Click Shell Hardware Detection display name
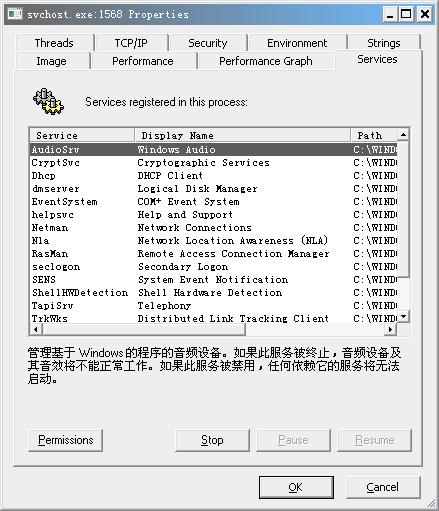This screenshot has width=439, height=511. pyautogui.click(x=210, y=293)
